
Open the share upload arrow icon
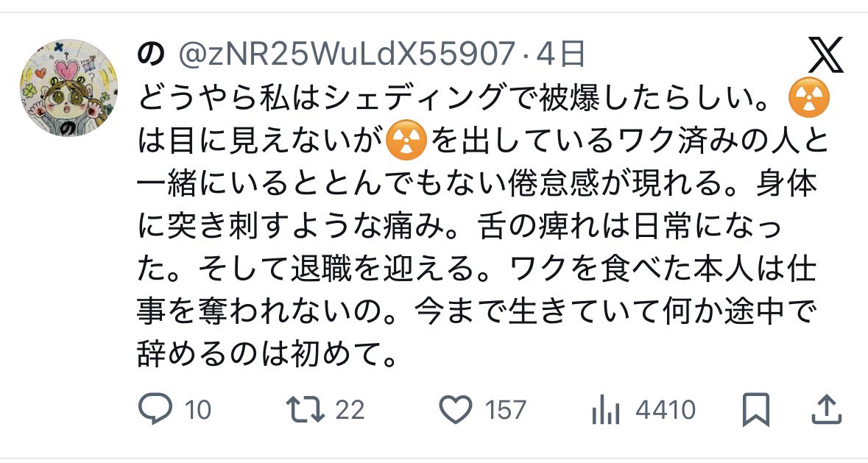pos(826,410)
